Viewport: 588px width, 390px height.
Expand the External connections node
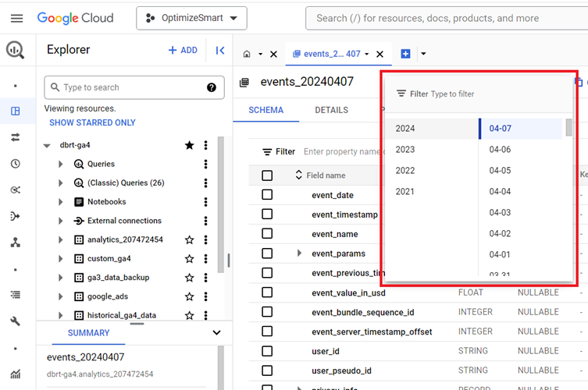coord(61,221)
